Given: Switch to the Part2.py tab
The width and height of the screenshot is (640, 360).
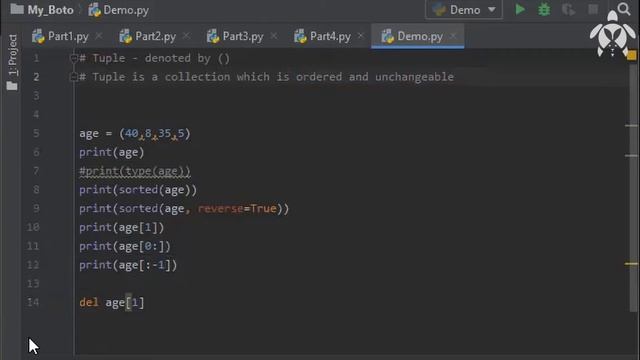Looking at the screenshot, I should point(155,36).
